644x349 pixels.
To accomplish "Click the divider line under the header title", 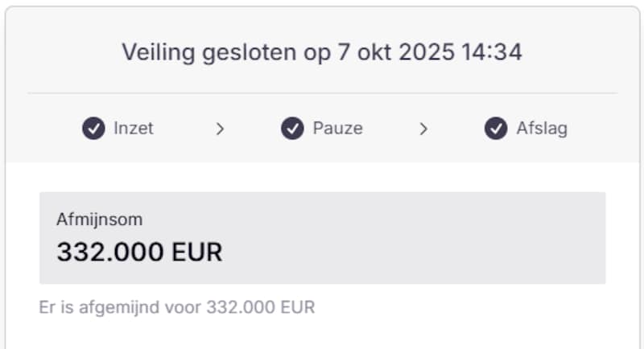I will [322, 93].
